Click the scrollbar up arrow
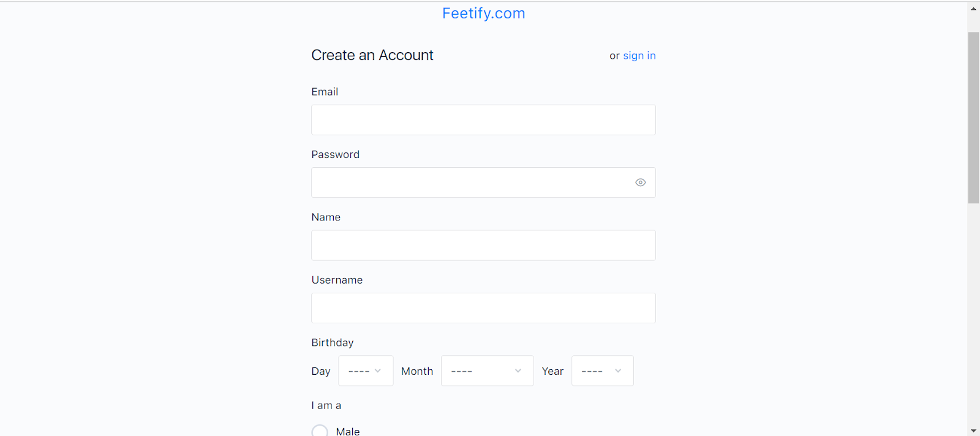This screenshot has width=980, height=436. 973,9
